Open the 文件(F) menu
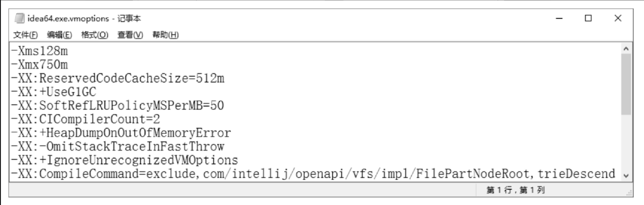 coord(25,35)
